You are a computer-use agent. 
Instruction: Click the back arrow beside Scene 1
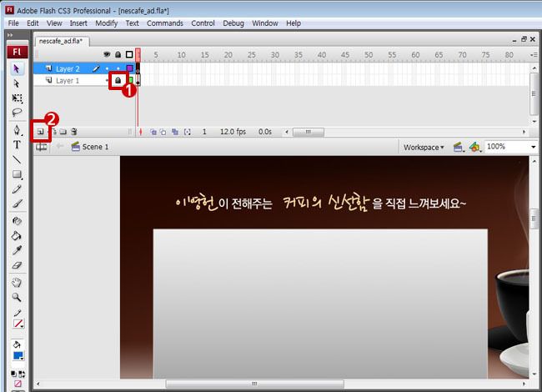click(x=60, y=147)
